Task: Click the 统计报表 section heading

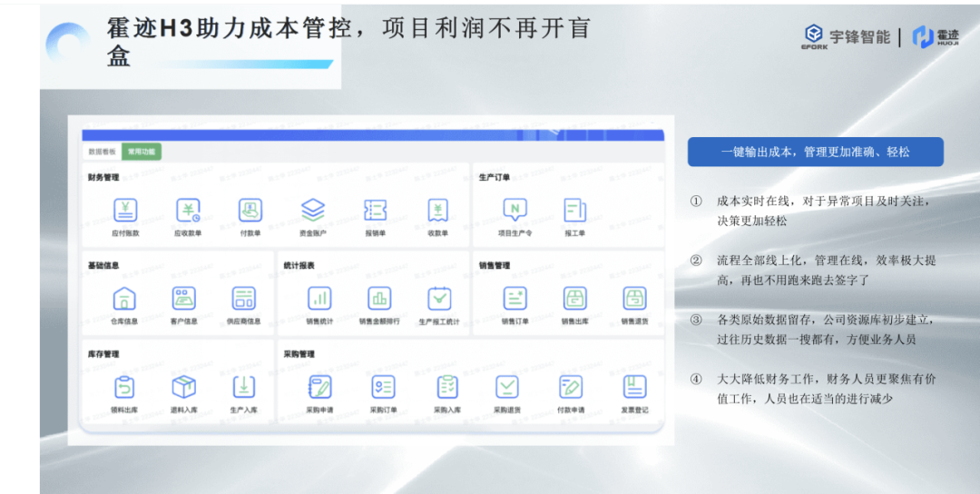Action: (x=299, y=266)
